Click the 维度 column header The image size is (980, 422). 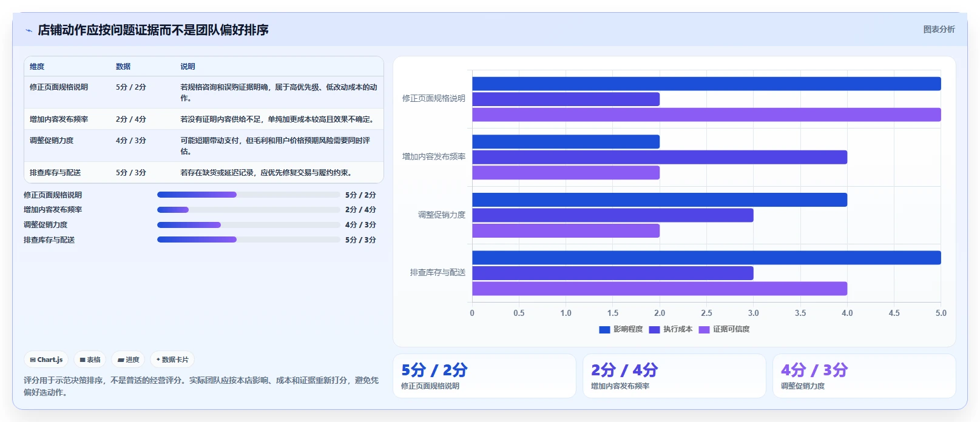37,67
